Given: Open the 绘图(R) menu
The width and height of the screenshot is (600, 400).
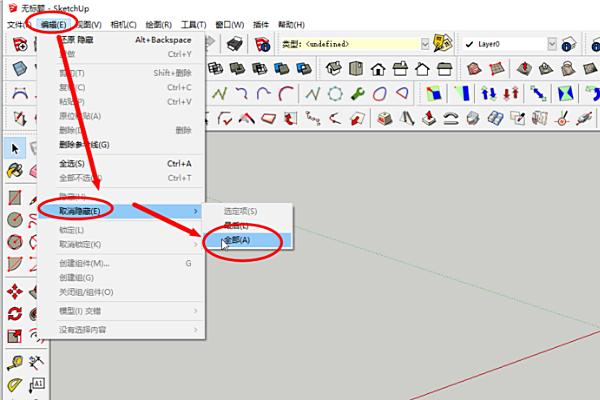Looking at the screenshot, I should [159, 25].
